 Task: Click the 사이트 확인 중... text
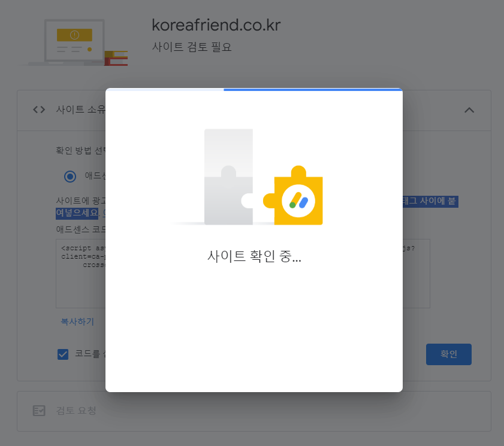click(x=254, y=256)
